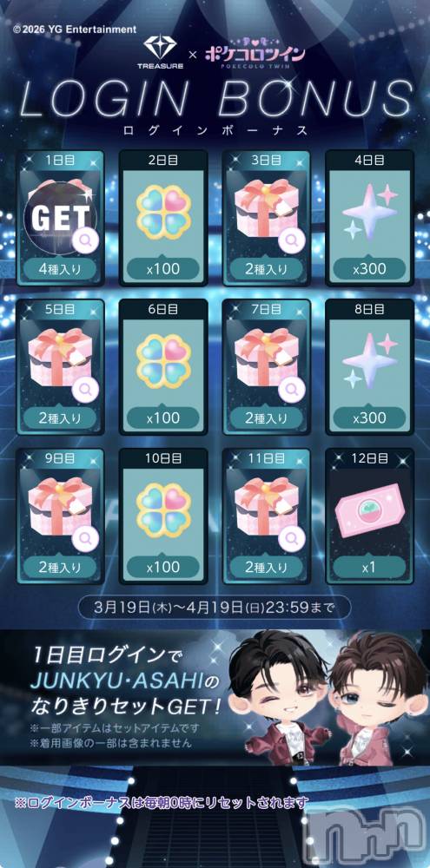
Task: Tap magnifier icon on Day 1 gift box
Action: (x=86, y=240)
